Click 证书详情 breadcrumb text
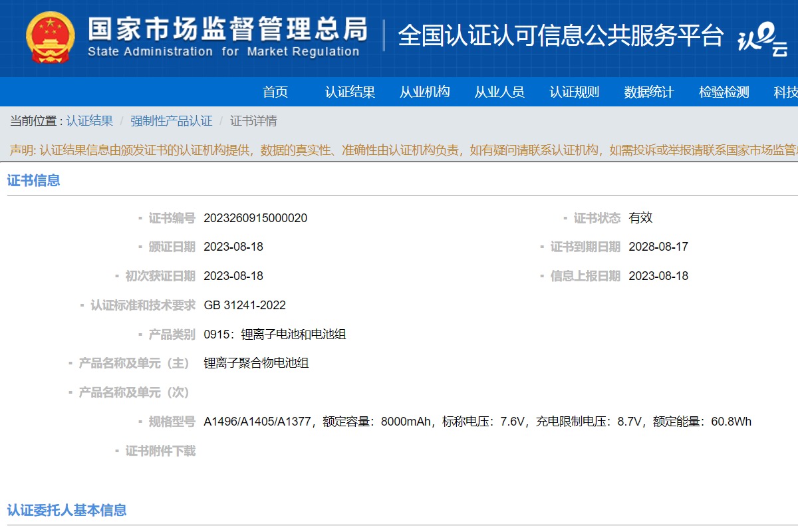 [253, 121]
